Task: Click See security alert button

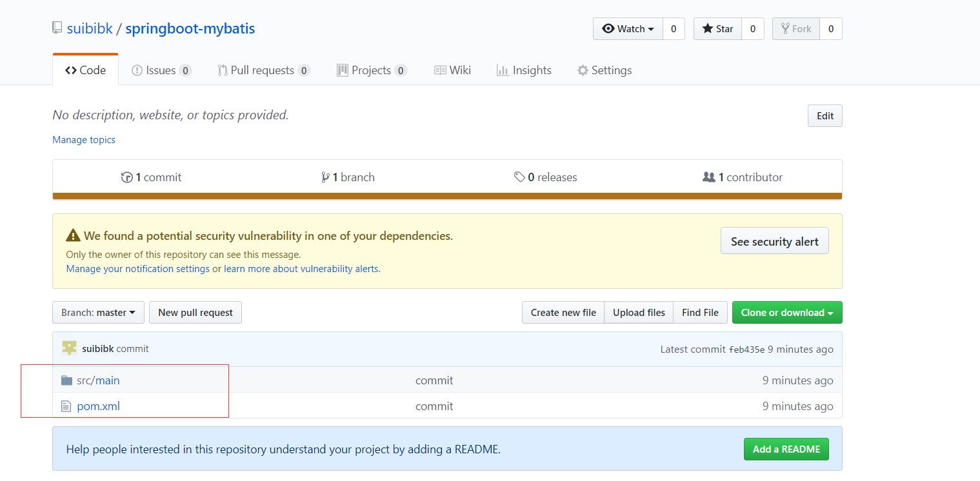Action: tap(774, 242)
